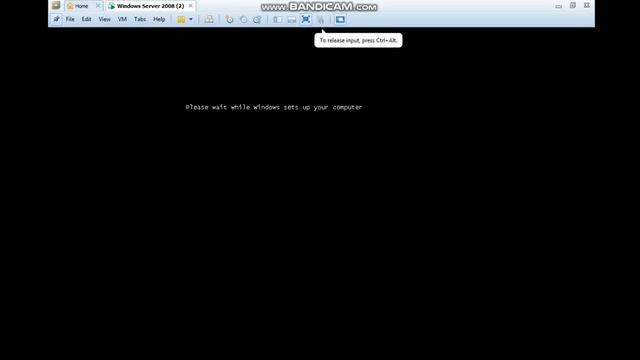
Task: Minimize the VMware window
Action: pyautogui.click(x=558, y=6)
